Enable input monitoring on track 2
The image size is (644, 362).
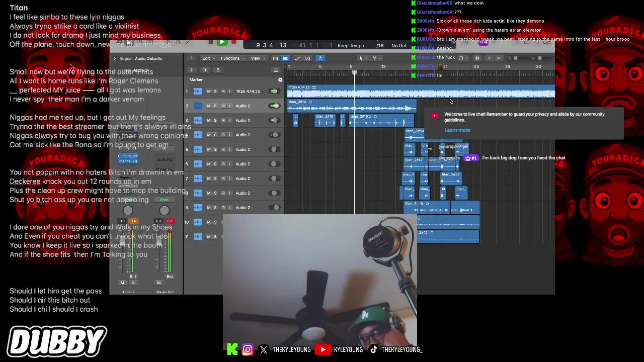(230, 106)
